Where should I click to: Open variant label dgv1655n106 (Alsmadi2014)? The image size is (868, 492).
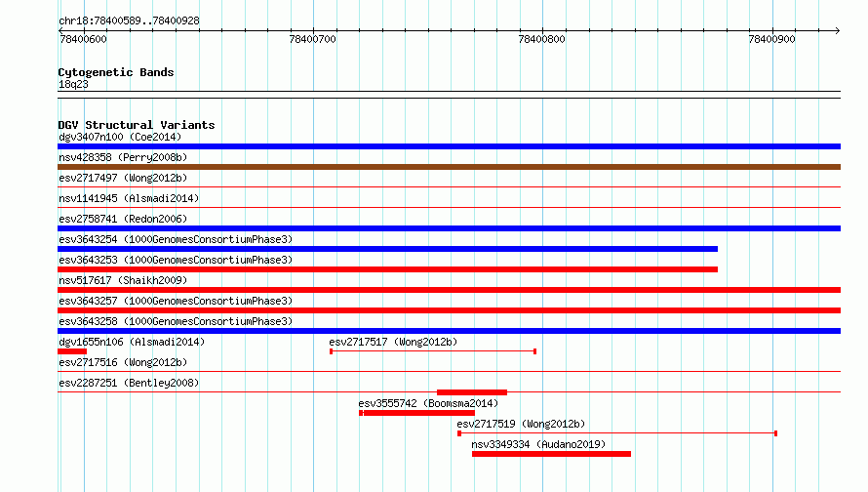point(132,342)
